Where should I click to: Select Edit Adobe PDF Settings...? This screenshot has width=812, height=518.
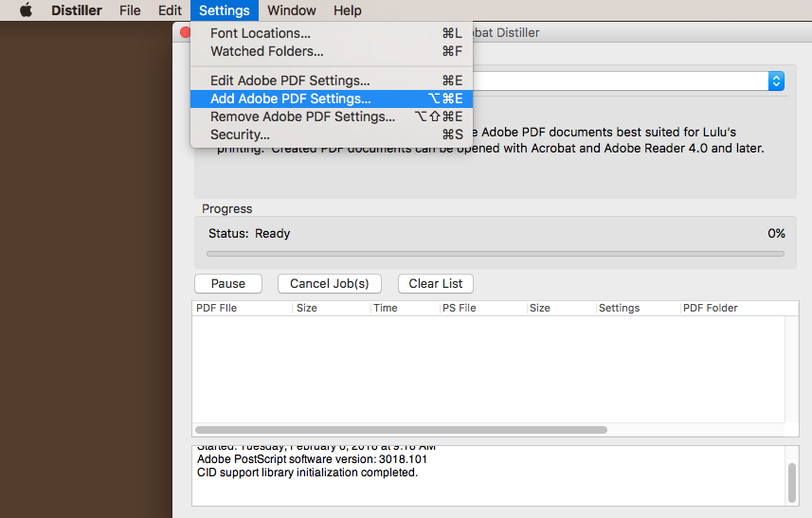(x=332, y=80)
